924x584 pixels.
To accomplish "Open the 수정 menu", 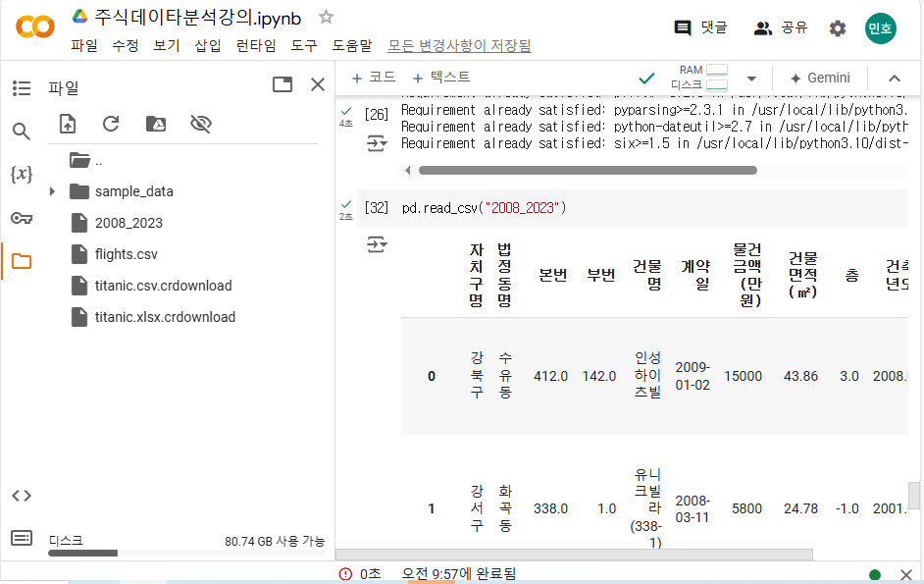I will tap(126, 45).
